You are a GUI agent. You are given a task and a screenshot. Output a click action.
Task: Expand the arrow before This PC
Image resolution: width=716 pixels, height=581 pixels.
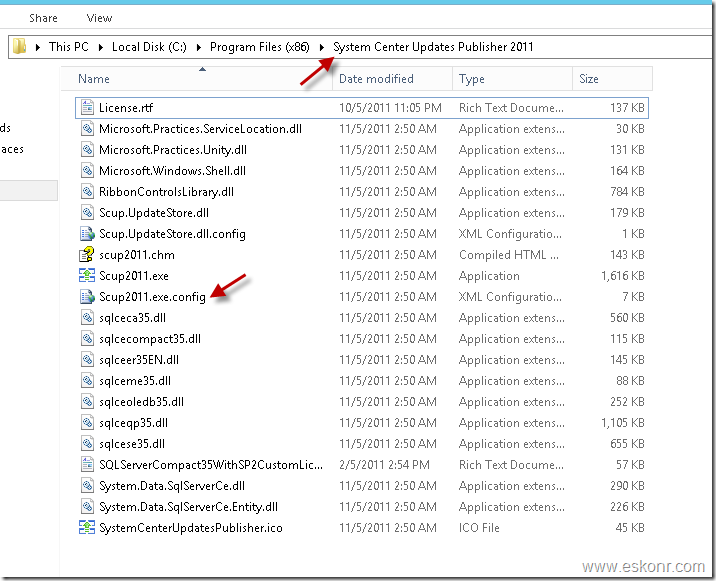38,47
